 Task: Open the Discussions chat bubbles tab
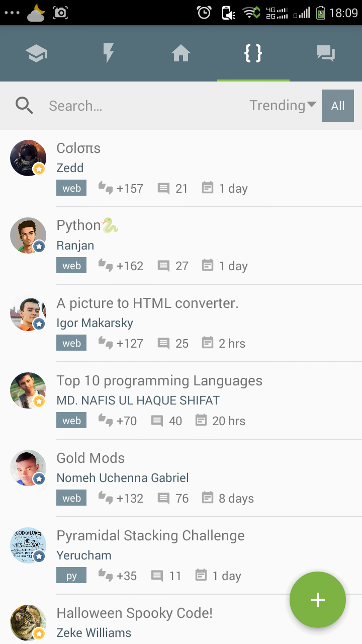[x=325, y=53]
